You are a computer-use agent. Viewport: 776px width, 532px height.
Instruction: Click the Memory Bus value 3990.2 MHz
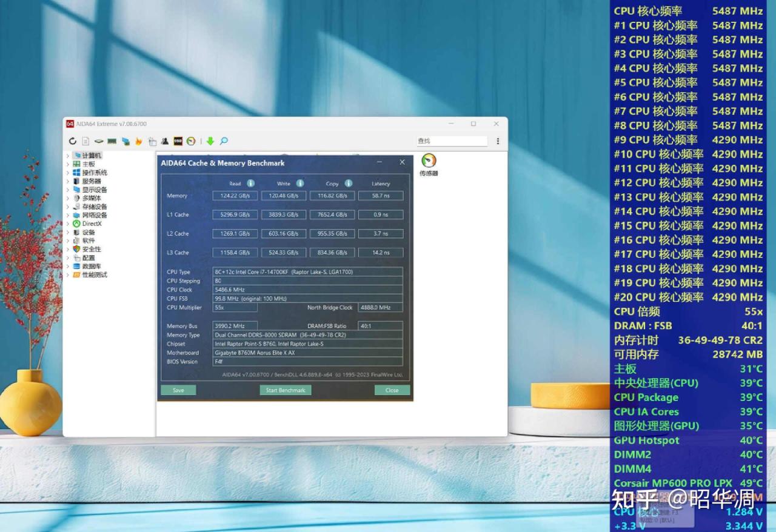235,326
